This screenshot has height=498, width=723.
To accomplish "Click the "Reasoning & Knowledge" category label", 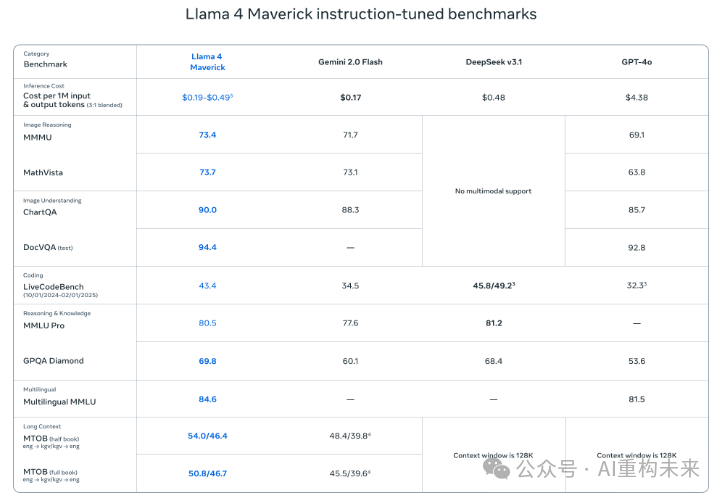I will 57,313.
